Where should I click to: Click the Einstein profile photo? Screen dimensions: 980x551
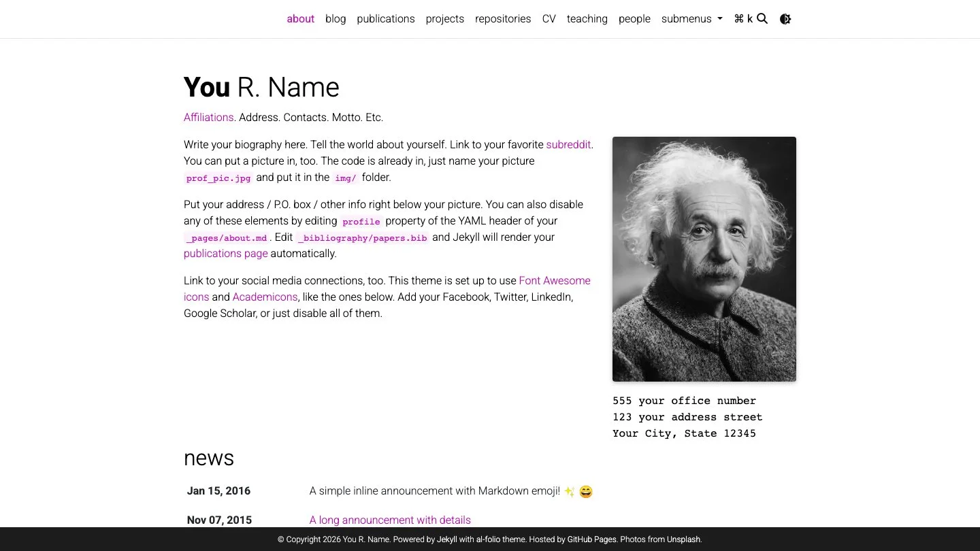point(704,259)
